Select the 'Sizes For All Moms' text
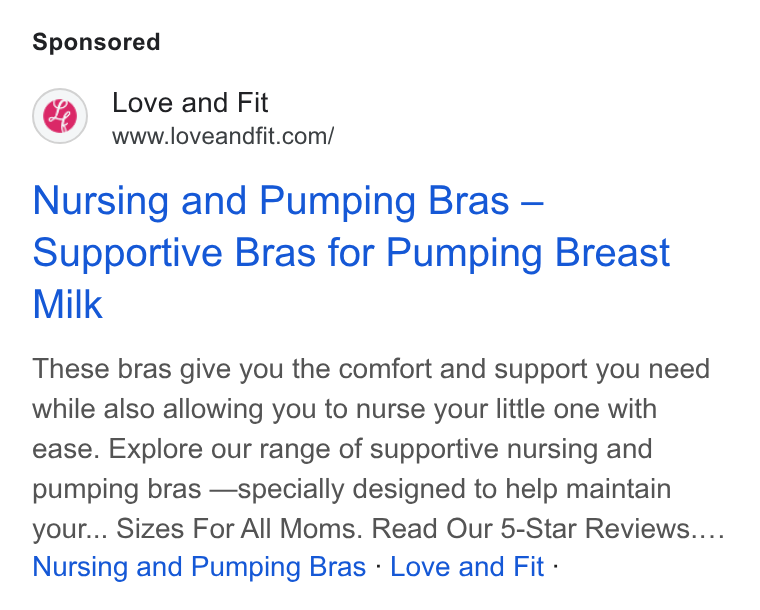Screen dimensions: 760x610 pyautogui.click(x=236, y=528)
